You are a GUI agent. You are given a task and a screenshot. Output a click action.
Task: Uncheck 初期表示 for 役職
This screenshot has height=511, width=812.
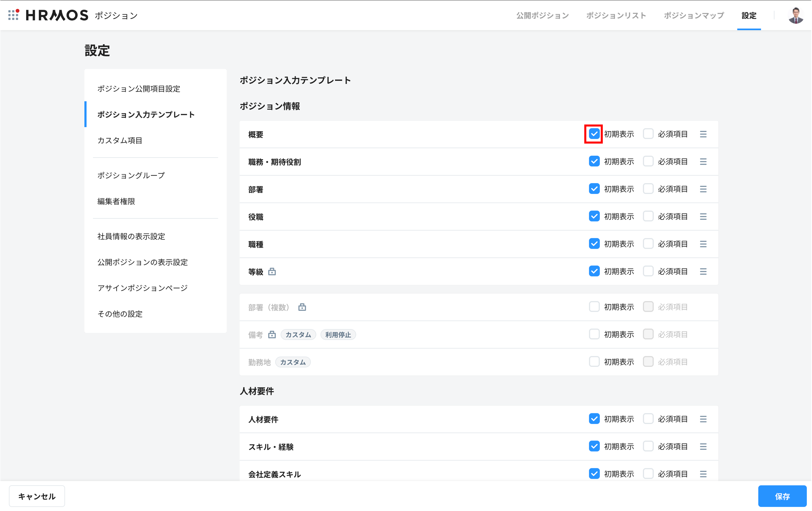click(594, 216)
